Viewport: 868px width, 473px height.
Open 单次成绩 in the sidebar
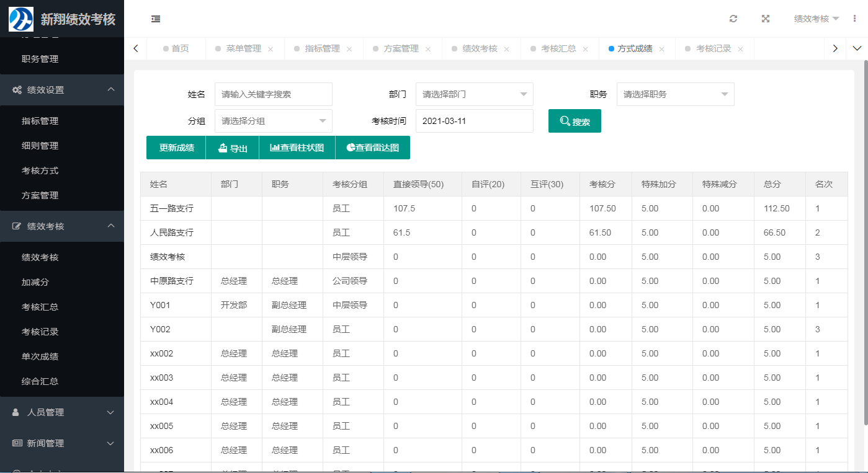[40, 356]
